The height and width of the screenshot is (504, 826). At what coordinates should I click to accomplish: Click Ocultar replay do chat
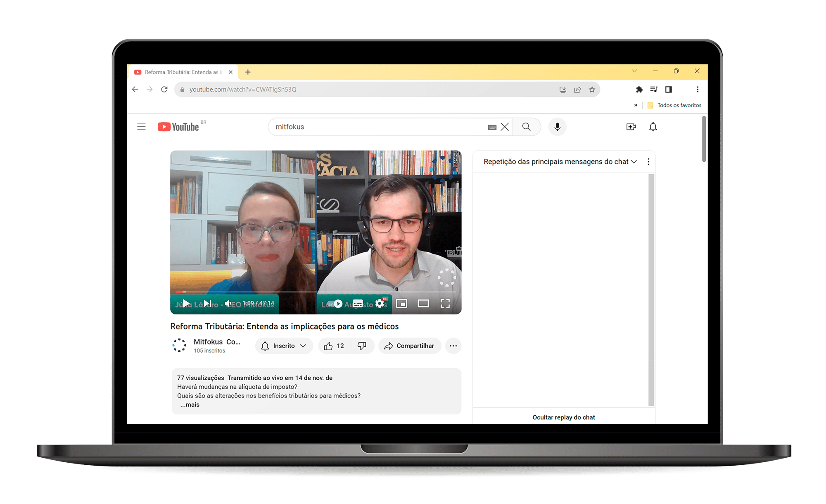click(564, 417)
